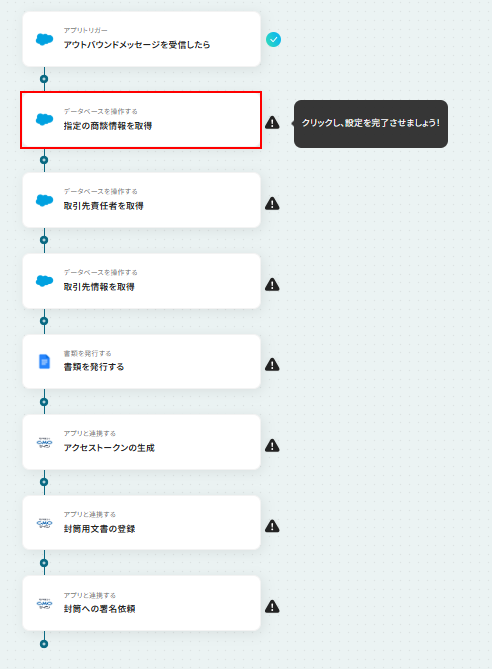The height and width of the screenshot is (669, 492).
Task: Open the 封筒用文書の登録 step
Action: click(142, 523)
